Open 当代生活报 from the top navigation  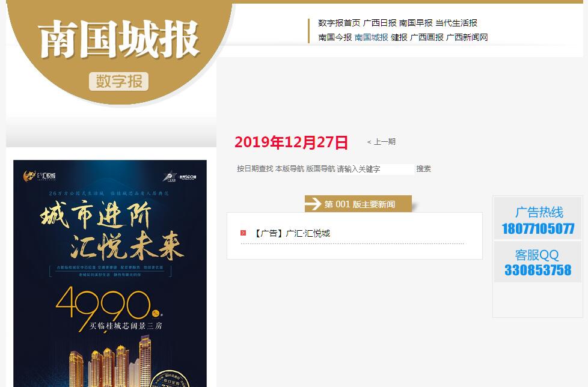[456, 23]
